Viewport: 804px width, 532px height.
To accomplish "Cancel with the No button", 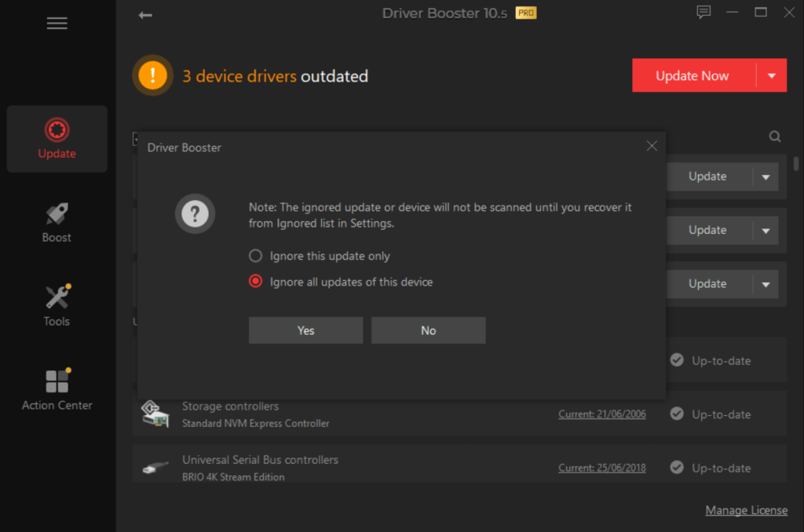I will (x=428, y=330).
